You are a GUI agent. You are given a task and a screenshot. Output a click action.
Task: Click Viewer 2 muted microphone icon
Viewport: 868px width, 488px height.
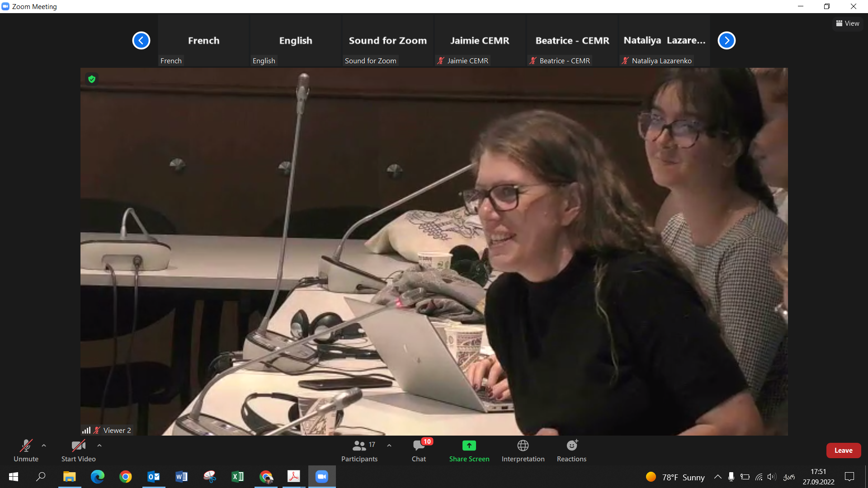[x=97, y=431]
